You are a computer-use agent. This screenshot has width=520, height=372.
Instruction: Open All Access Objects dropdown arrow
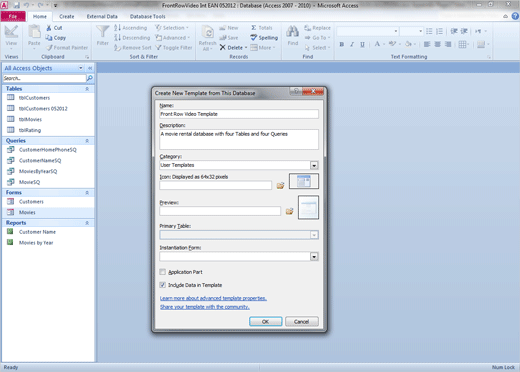pyautogui.click(x=81, y=68)
